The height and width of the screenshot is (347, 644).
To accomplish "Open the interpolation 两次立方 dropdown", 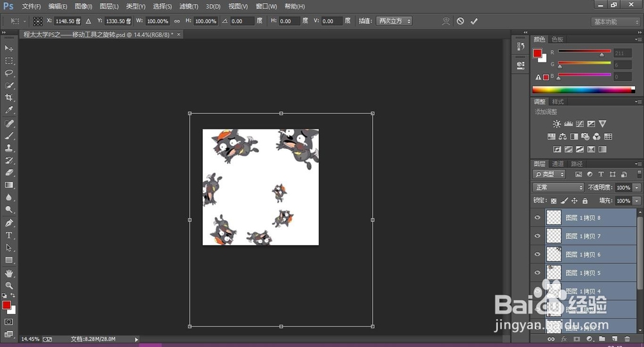I will coord(394,21).
